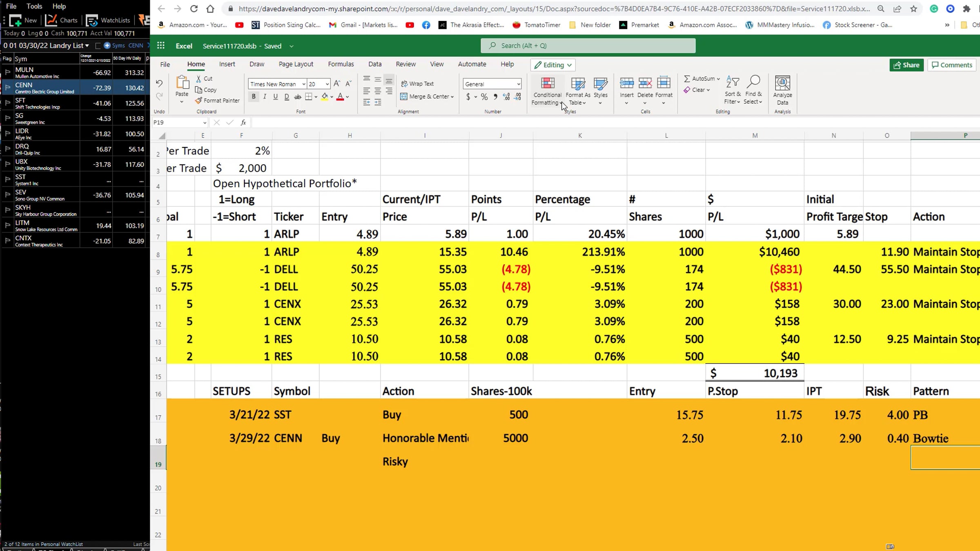Open Conditional Formatting options

(x=547, y=91)
